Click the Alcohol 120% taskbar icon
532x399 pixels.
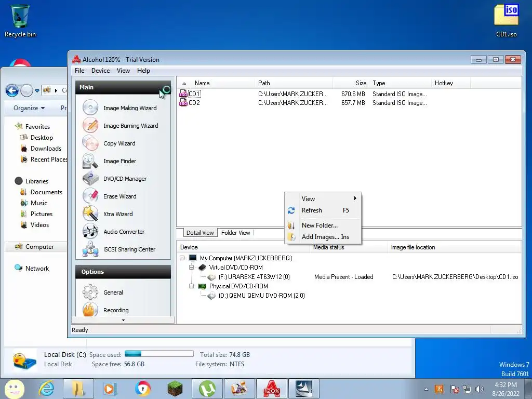272,389
